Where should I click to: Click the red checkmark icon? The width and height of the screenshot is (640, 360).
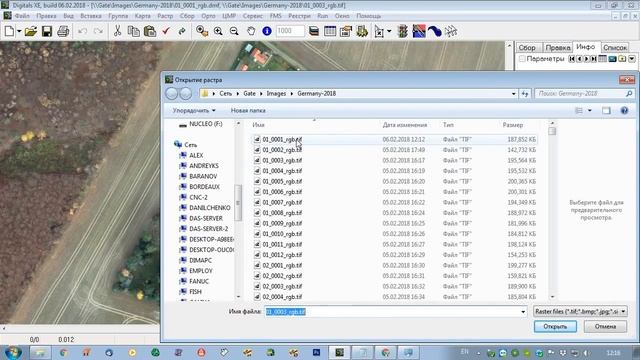[166, 31]
